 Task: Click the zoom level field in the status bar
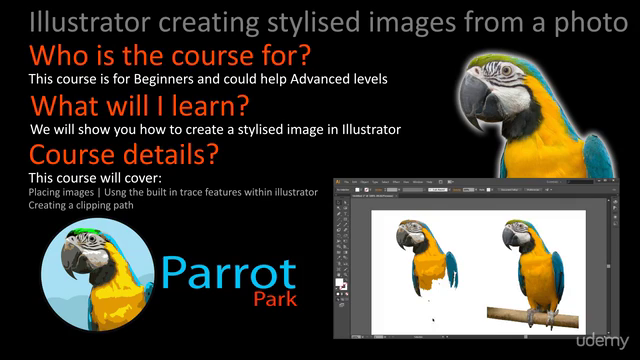coord(357,337)
